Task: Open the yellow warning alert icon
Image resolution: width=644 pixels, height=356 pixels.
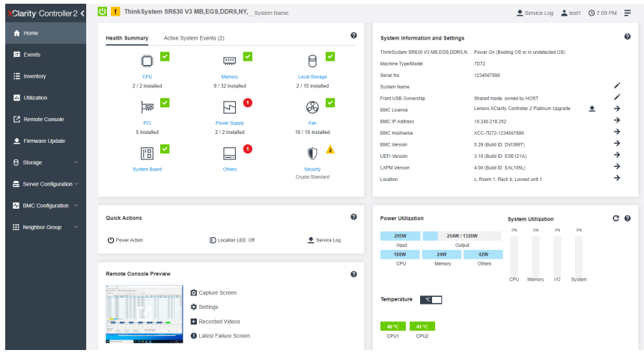Action: coord(116,11)
